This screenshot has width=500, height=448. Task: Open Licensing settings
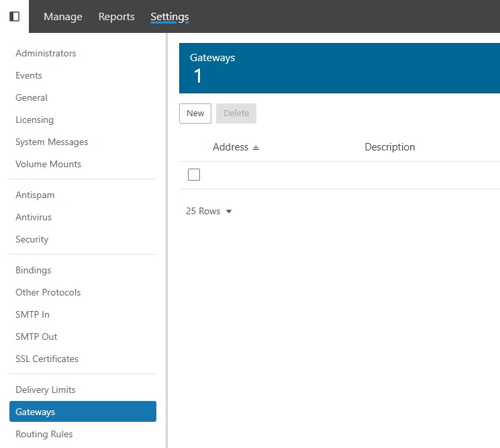(x=34, y=120)
